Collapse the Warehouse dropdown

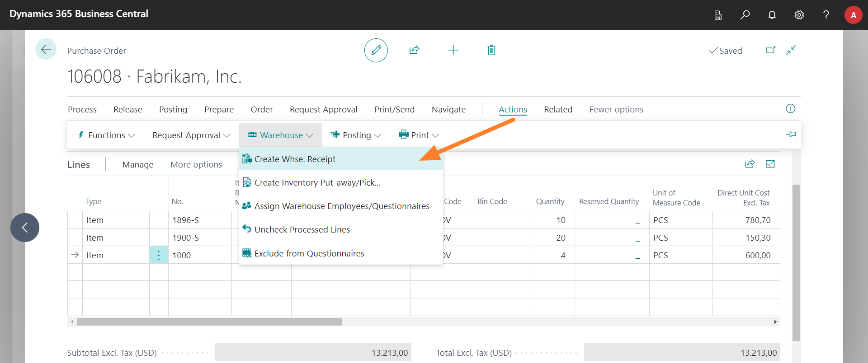pos(280,135)
